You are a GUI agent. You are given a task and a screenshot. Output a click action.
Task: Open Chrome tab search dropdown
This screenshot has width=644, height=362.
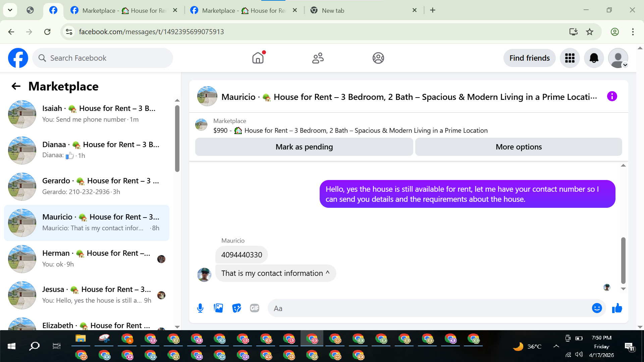coord(10,10)
